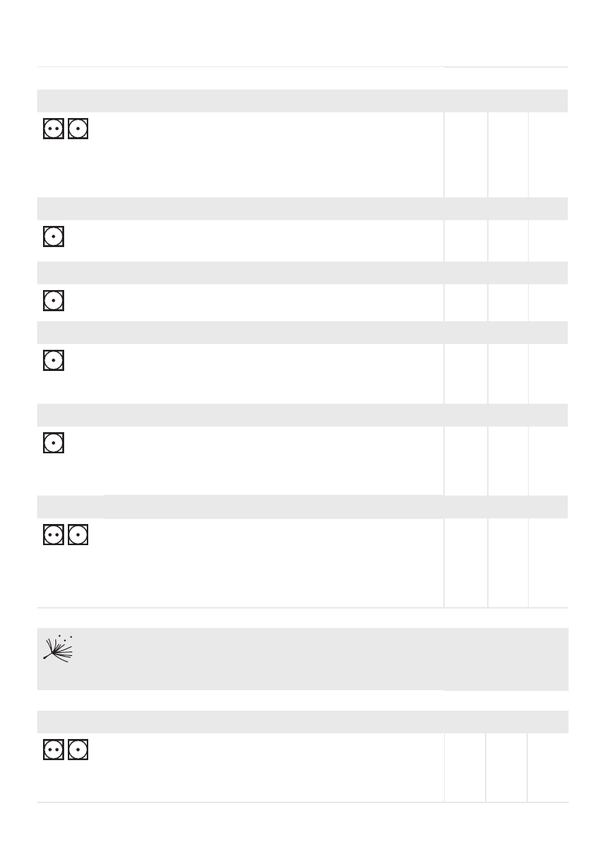Viewport: 614px width, 868px height.
Task: Select the third gray section header bar
Action: pos(302,273)
